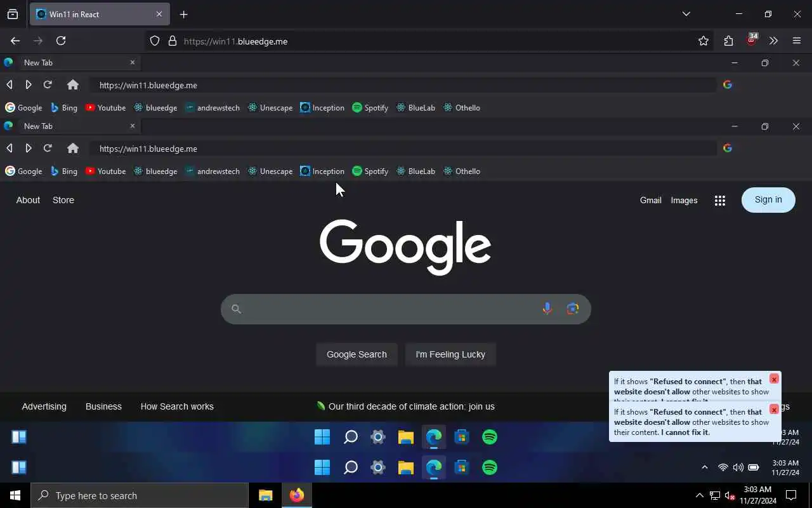Open Firefox View from the tab strip
This screenshot has width=812, height=508.
pos(13,14)
